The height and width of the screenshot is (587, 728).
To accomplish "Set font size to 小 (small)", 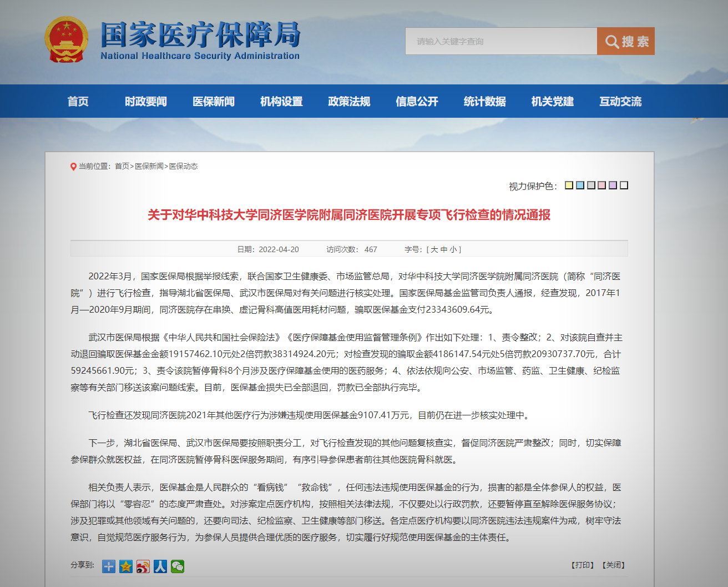I will click(453, 249).
